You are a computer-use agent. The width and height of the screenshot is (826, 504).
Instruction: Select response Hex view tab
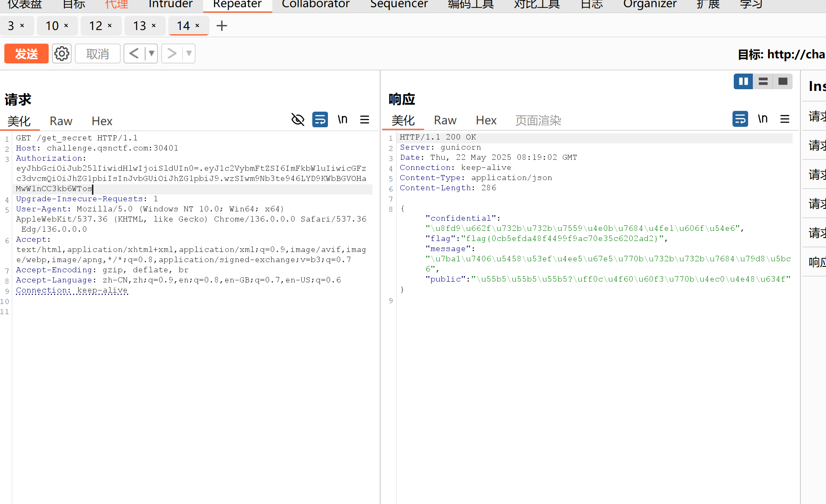pos(486,121)
